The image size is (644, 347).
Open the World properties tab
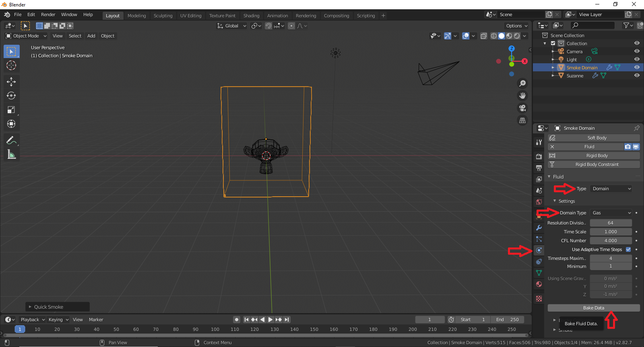pos(539,202)
